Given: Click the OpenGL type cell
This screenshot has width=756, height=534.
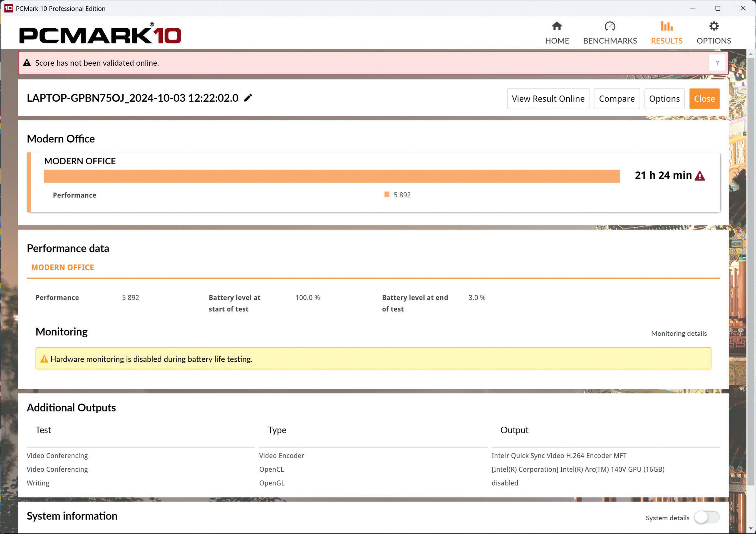Looking at the screenshot, I should 272,483.
